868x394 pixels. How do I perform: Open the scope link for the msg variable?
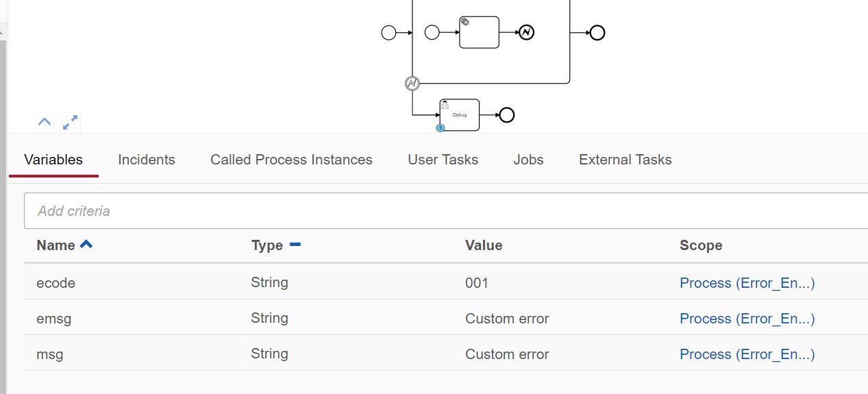[x=747, y=354]
